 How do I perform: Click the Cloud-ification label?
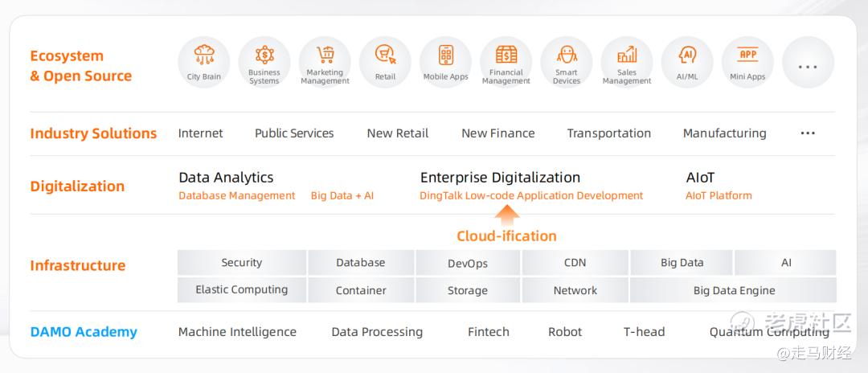tap(506, 236)
